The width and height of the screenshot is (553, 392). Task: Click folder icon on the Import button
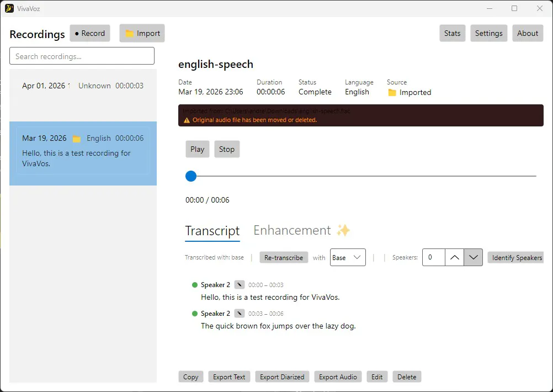(x=130, y=34)
